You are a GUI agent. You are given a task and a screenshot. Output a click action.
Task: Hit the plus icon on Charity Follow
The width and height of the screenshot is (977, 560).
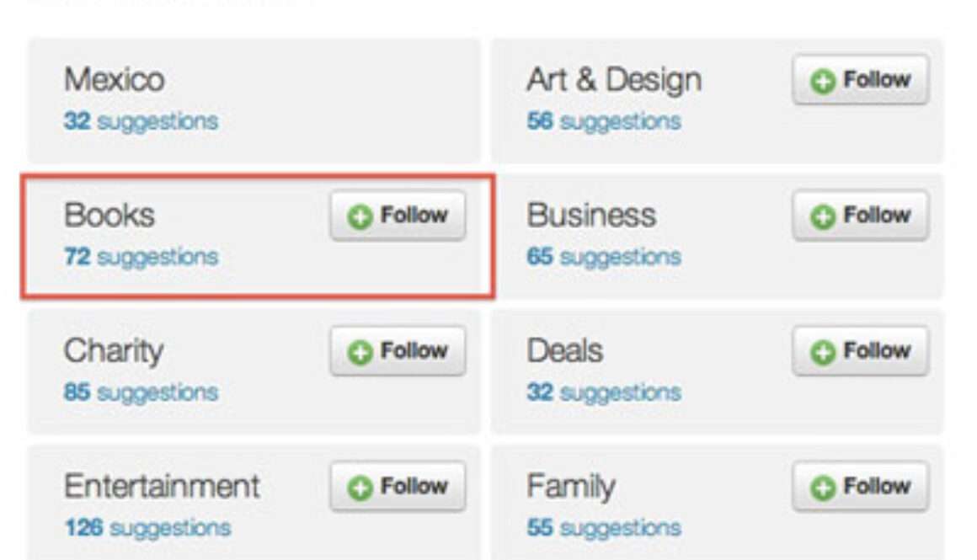pyautogui.click(x=360, y=353)
